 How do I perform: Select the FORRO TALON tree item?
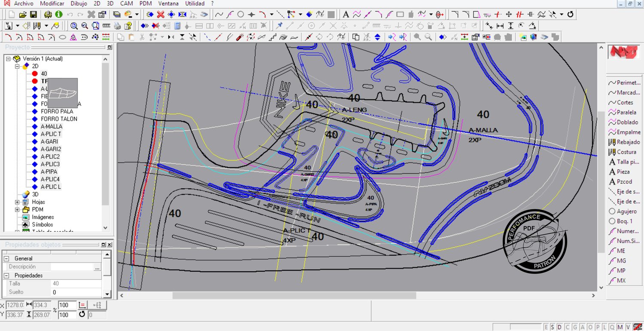pyautogui.click(x=59, y=119)
